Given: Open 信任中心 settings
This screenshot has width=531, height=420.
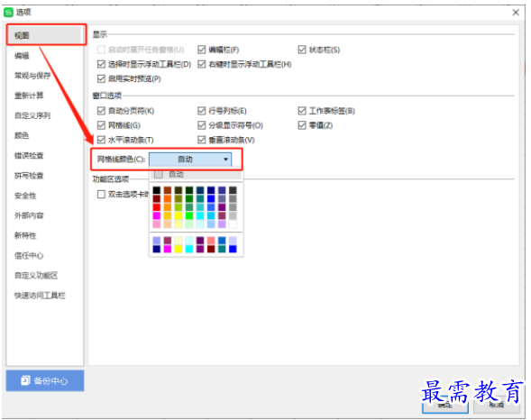Looking at the screenshot, I should 45,255.
